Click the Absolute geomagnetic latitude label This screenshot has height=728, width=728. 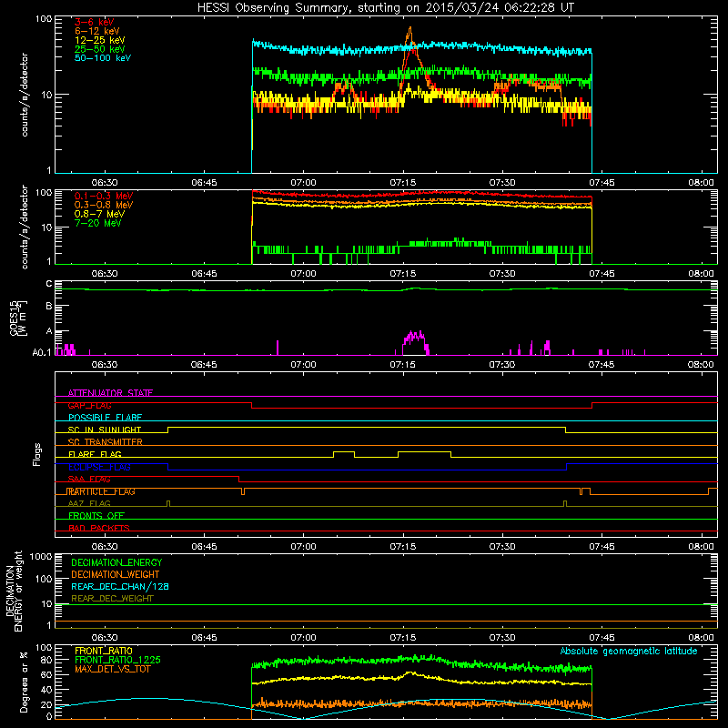[629, 651]
